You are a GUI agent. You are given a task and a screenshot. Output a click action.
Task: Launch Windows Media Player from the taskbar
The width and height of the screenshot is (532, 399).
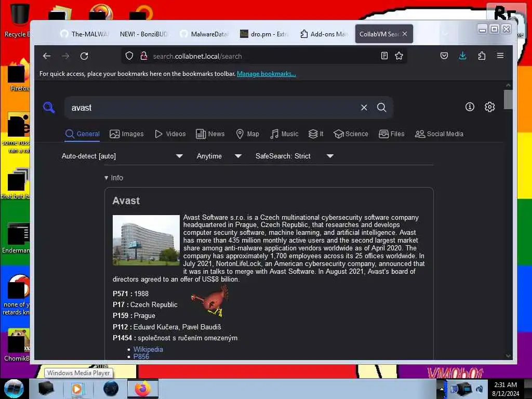tap(77, 389)
